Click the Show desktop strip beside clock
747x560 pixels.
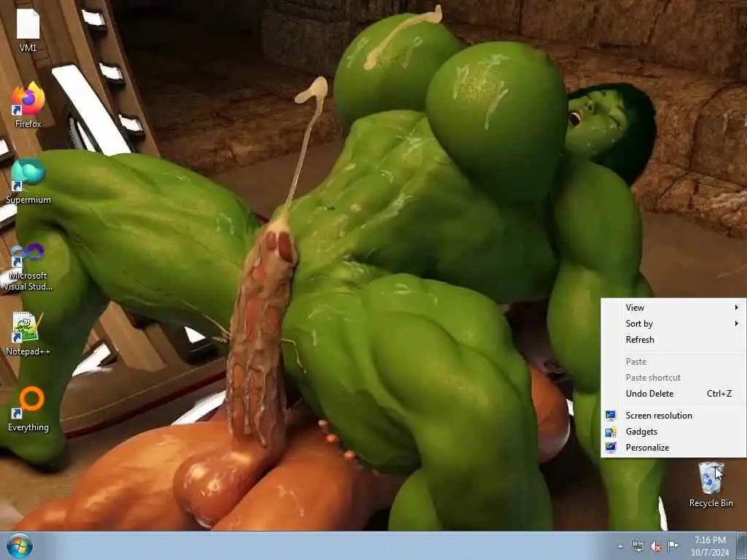click(x=741, y=546)
